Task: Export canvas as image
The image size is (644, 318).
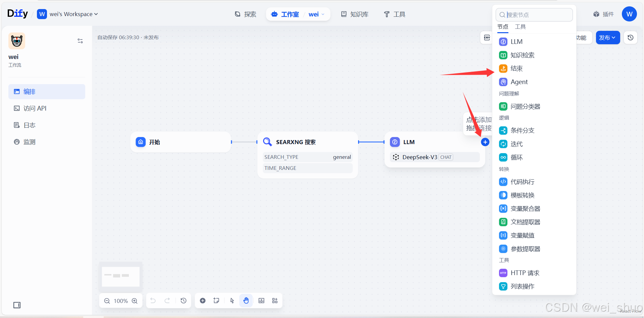Action: pyautogui.click(x=261, y=301)
